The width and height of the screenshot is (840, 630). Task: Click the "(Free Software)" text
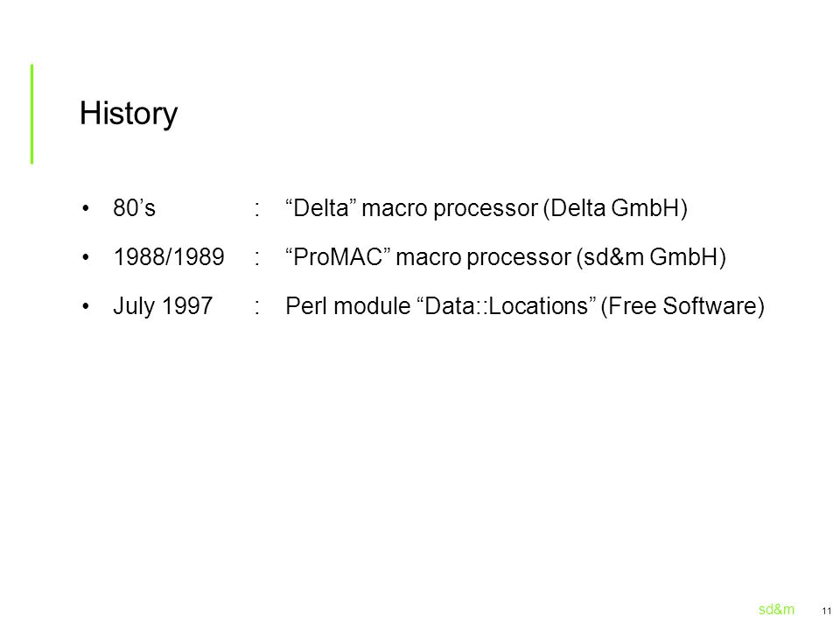click(683, 306)
